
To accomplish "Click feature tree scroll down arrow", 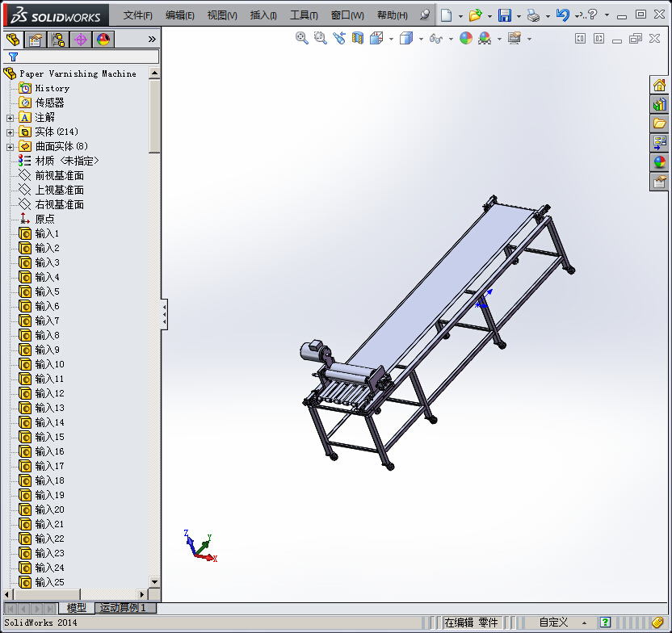I will click(154, 581).
